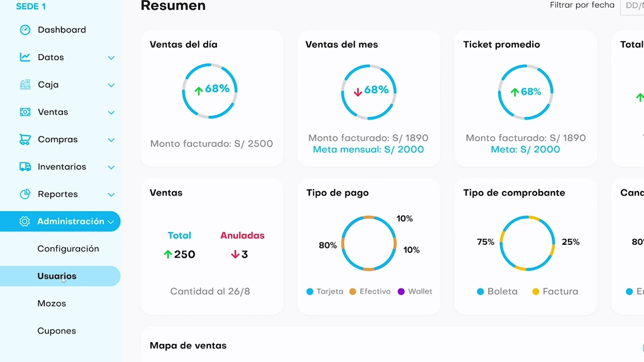Click the Dashboard gauge icon
The image size is (644, 362).
[x=25, y=30]
